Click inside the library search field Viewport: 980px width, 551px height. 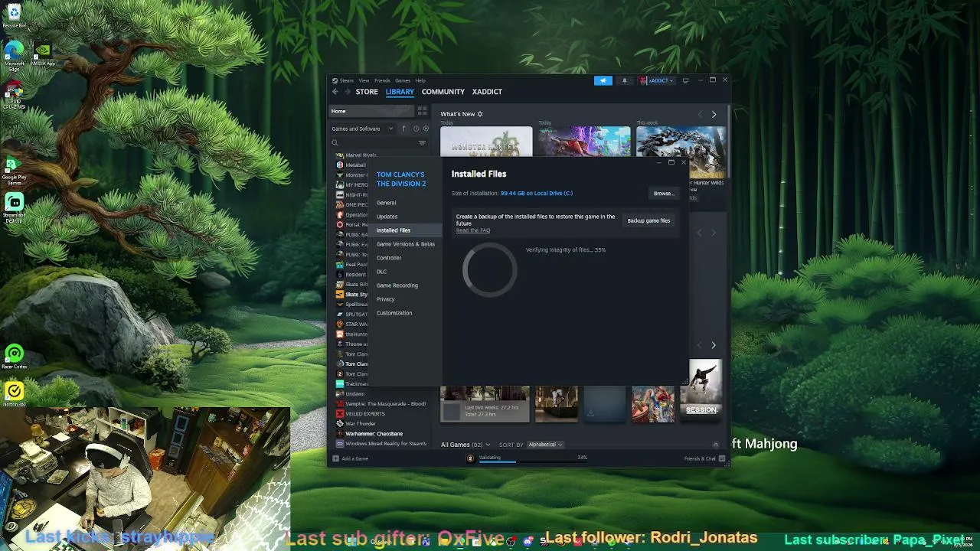[x=378, y=143]
